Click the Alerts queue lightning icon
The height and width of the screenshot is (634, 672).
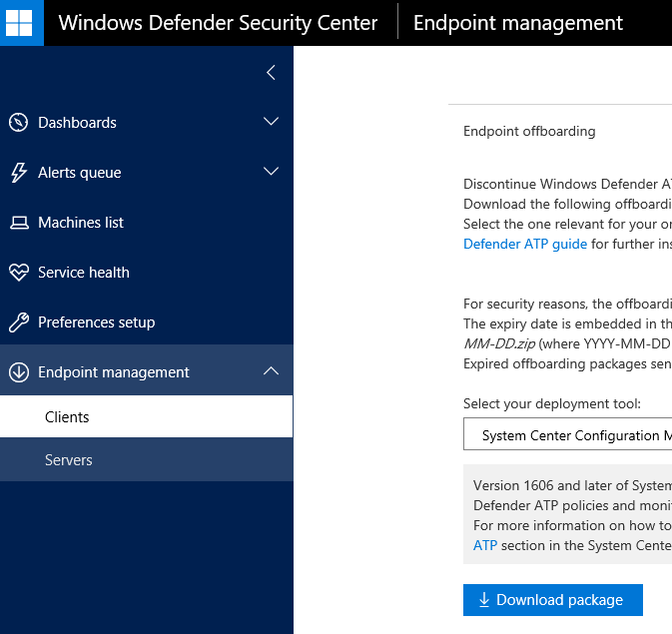[x=19, y=173]
